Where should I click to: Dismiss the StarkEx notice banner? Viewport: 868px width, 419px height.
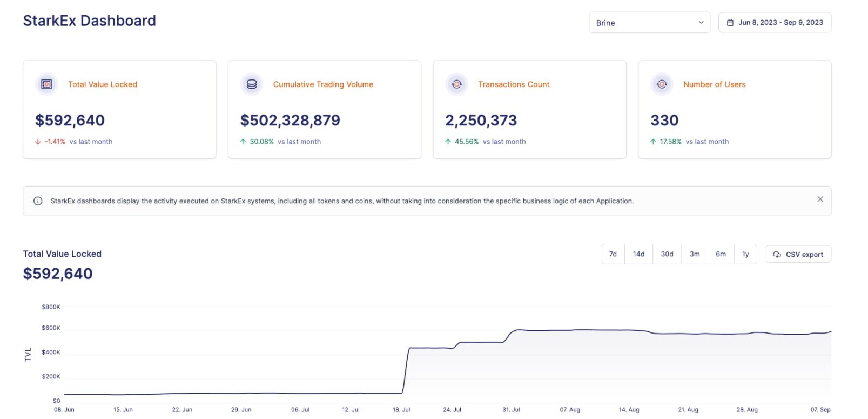pyautogui.click(x=820, y=199)
